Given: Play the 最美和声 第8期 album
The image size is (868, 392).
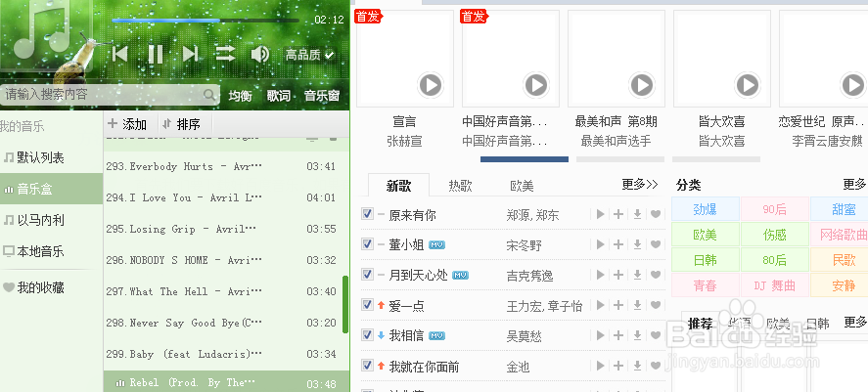Looking at the screenshot, I should pyautogui.click(x=642, y=85).
